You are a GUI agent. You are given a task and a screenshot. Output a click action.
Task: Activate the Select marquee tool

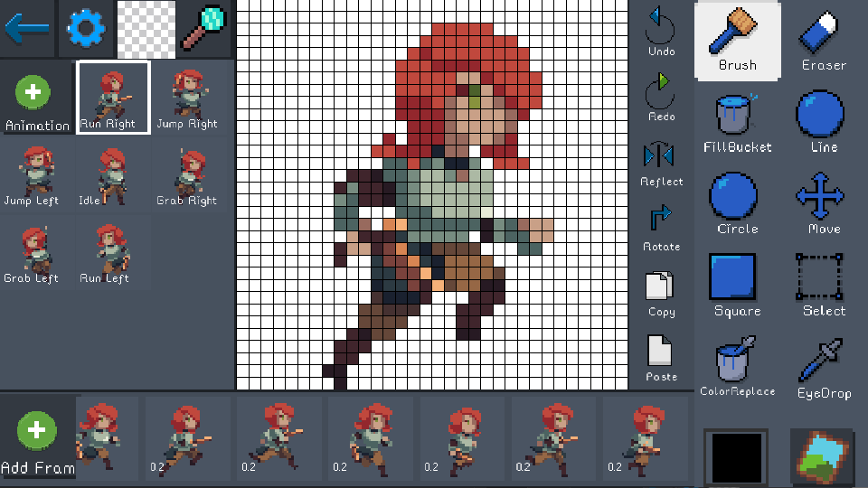pyautogui.click(x=823, y=285)
